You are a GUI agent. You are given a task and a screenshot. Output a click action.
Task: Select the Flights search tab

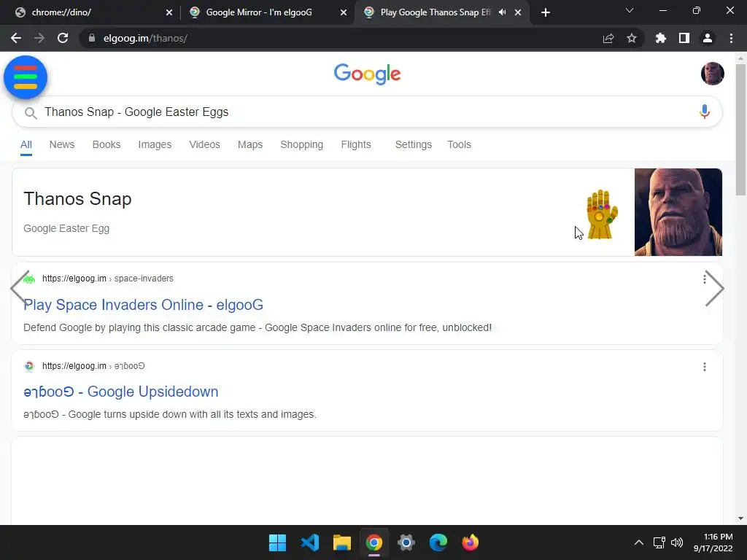click(x=356, y=144)
